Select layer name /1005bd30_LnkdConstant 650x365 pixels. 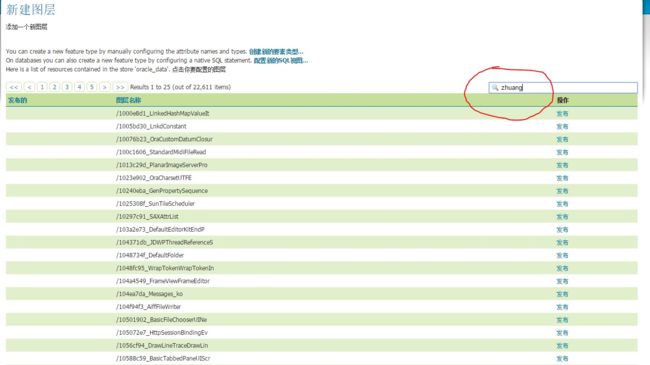(x=151, y=126)
